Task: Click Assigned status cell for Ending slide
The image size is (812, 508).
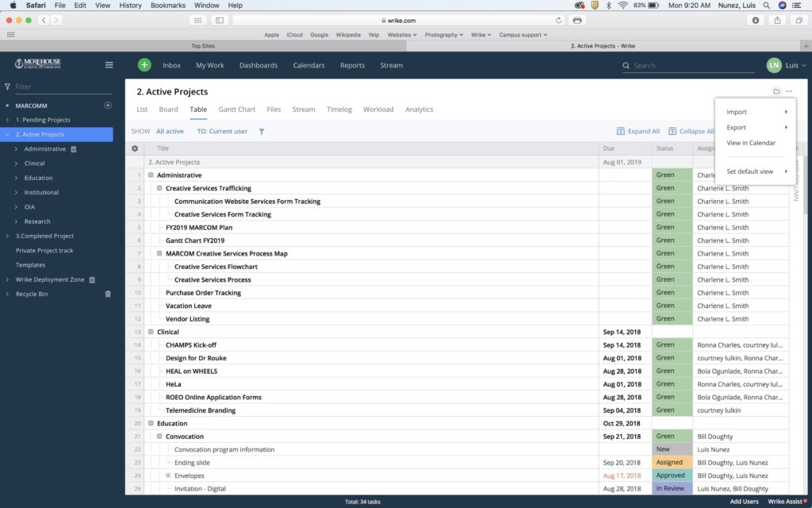Action: tap(672, 463)
